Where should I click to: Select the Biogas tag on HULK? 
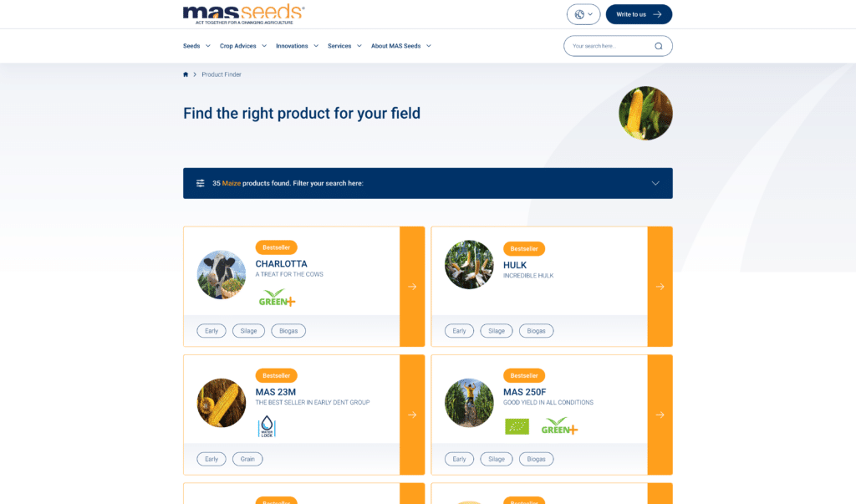point(536,331)
